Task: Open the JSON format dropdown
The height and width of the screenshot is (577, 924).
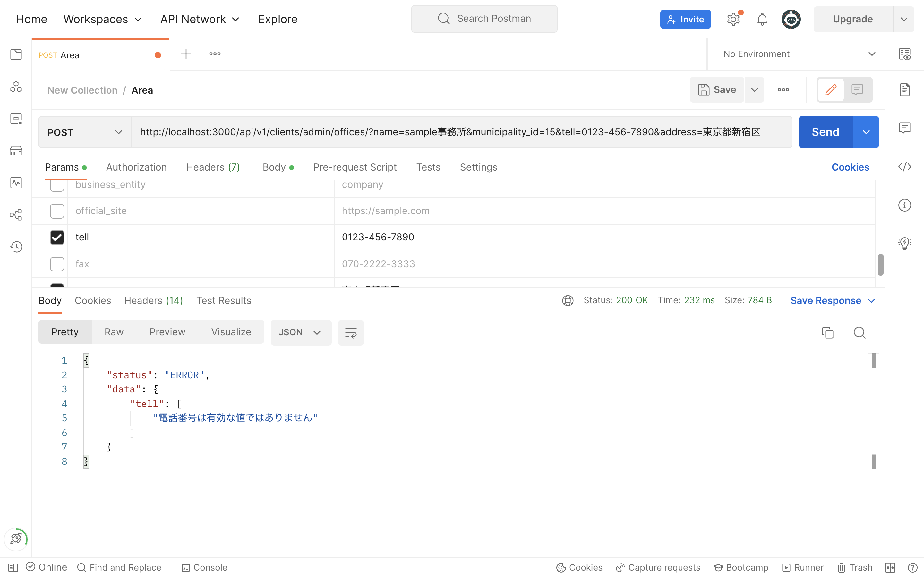Action: point(301,332)
